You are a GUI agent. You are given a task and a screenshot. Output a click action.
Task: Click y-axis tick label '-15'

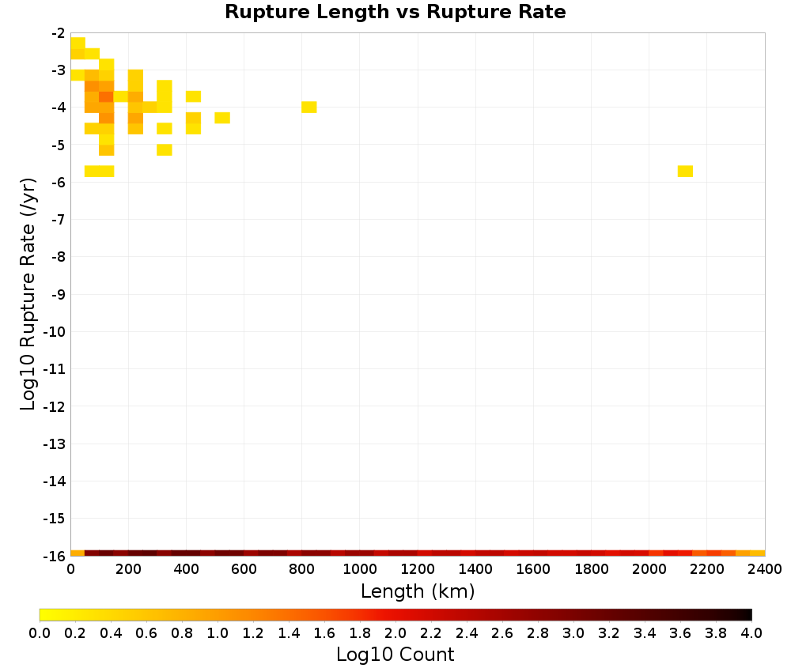55,519
